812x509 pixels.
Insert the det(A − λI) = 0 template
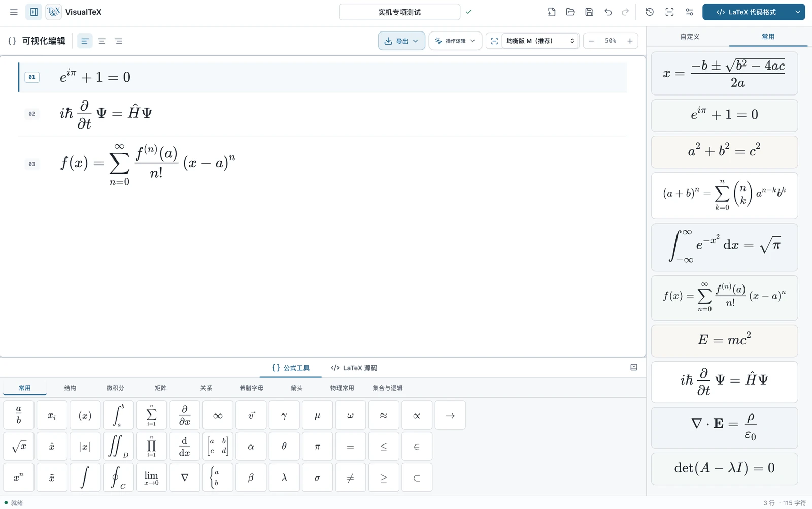[724, 468]
